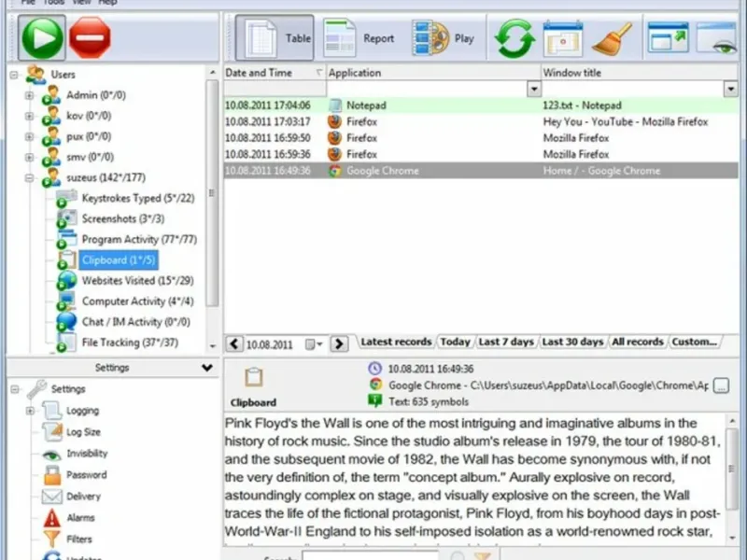Go to next date arrow
Screen dimensions: 747x560
tap(339, 343)
